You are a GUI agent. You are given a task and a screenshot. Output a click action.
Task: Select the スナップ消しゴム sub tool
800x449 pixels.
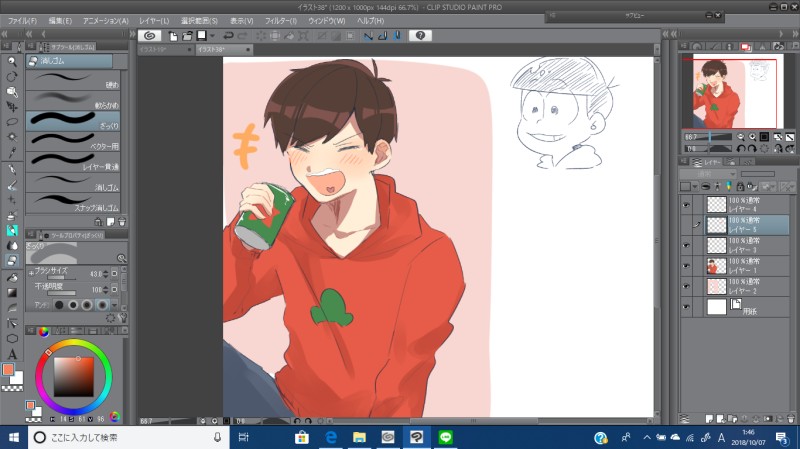click(73, 203)
